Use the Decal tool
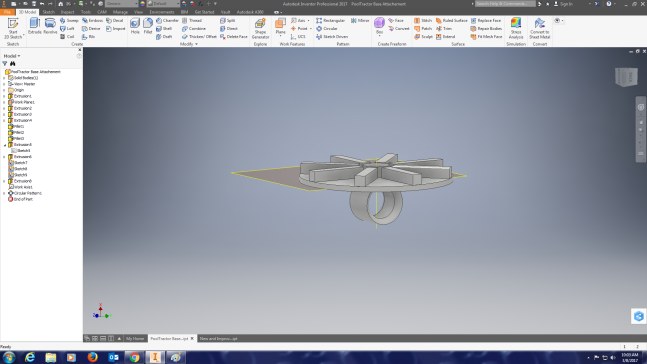The image size is (647, 364). [x=115, y=20]
